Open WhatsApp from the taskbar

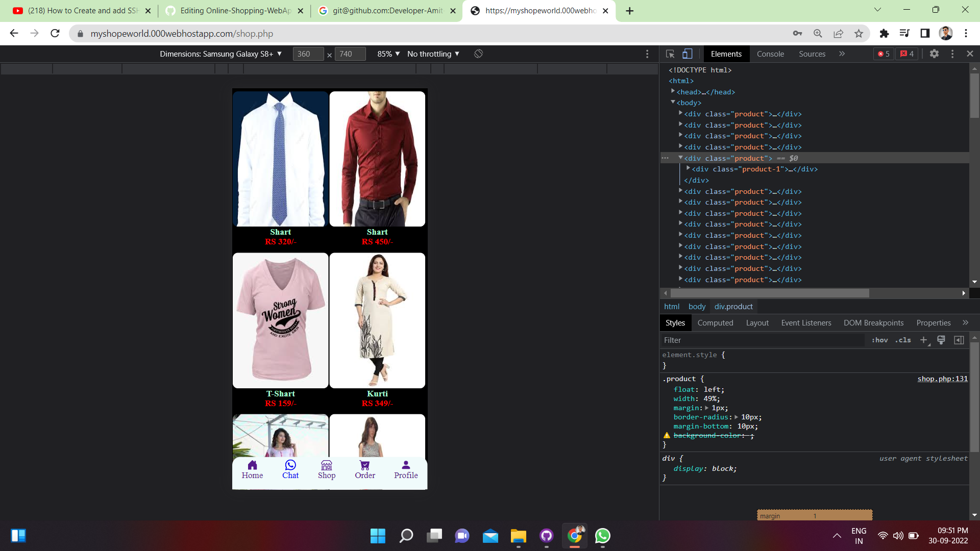point(603,536)
